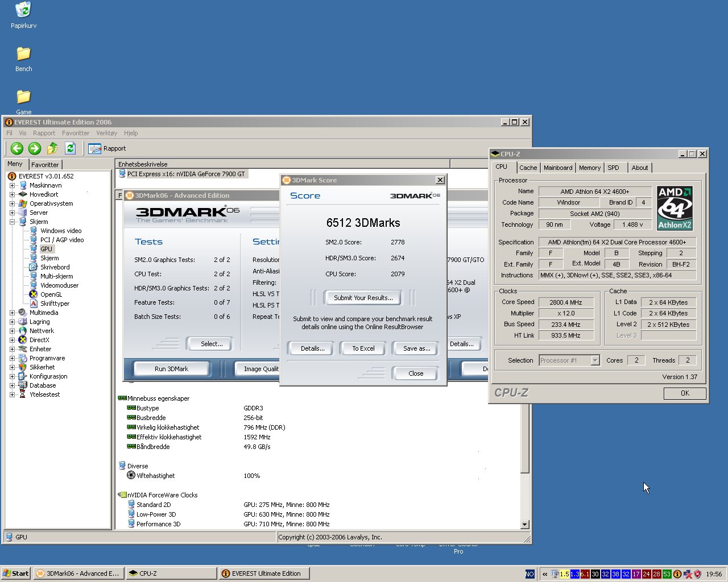Click the NO language indicator in taskbar

click(x=530, y=574)
